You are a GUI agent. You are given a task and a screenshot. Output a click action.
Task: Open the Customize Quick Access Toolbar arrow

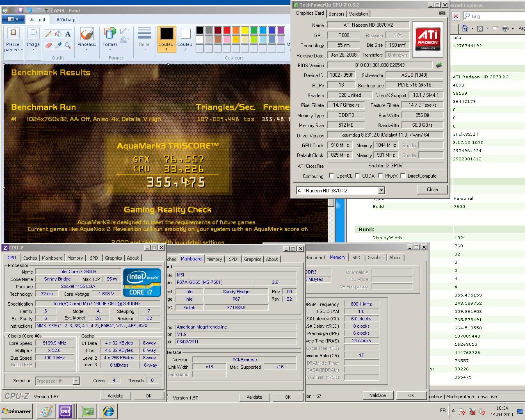click(x=46, y=11)
